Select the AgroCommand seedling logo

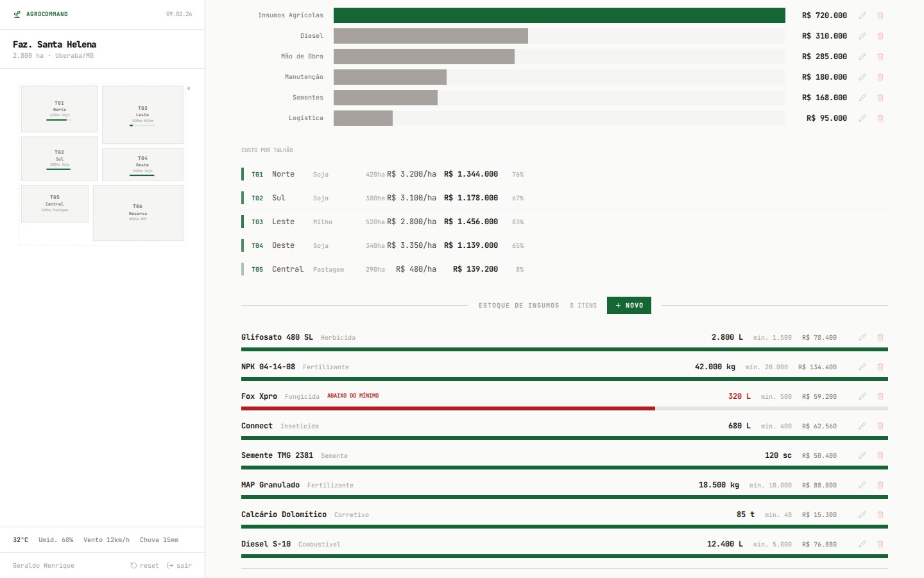point(17,13)
